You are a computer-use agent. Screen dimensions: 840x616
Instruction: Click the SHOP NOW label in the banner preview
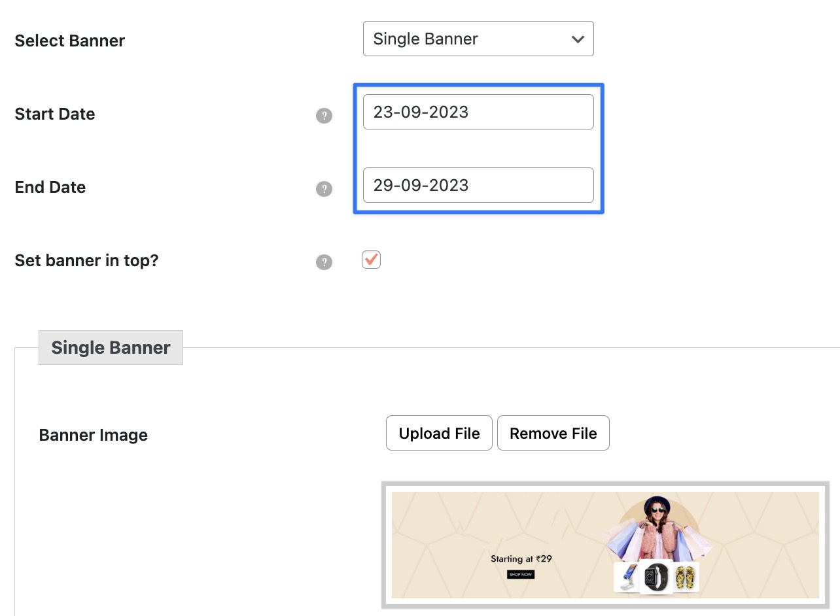click(520, 574)
